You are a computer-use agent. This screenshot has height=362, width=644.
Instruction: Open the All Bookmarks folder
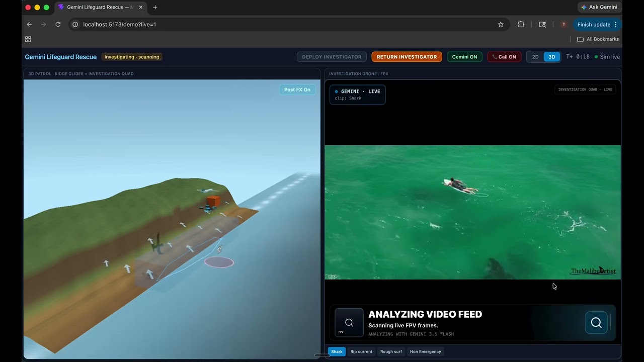(598, 39)
